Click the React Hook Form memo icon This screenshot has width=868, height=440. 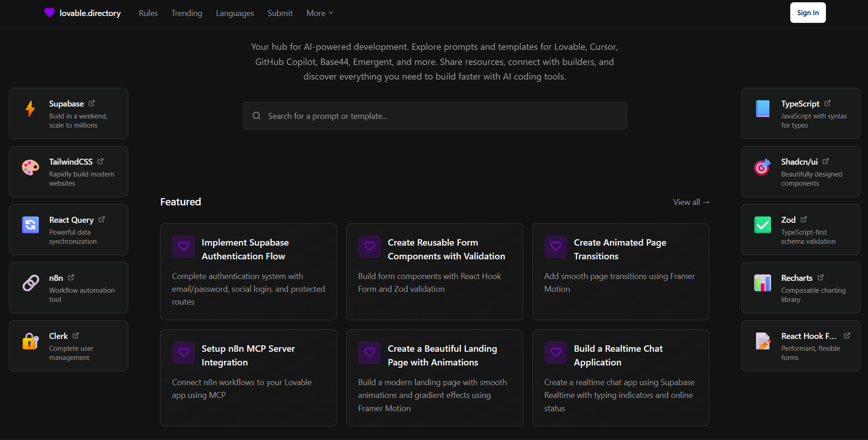pos(763,341)
